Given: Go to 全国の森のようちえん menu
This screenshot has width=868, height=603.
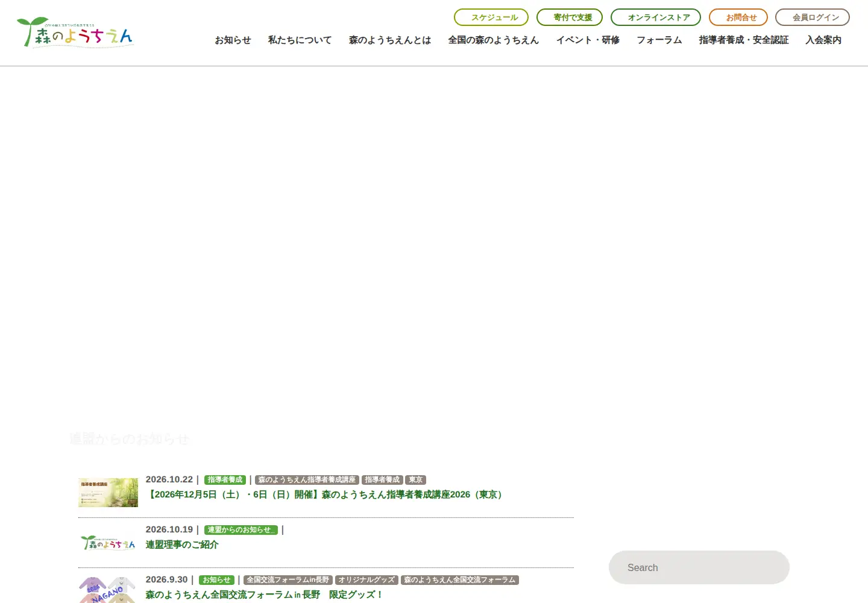Looking at the screenshot, I should pos(494,40).
